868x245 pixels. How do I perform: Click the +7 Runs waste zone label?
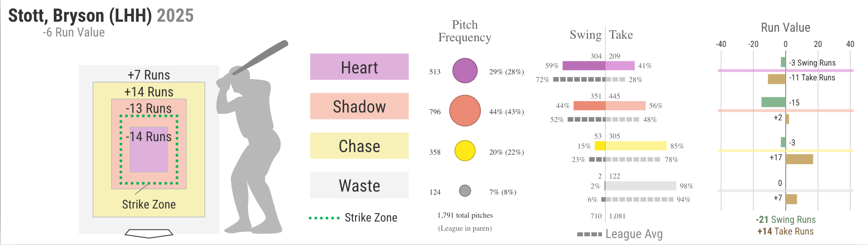point(149,75)
